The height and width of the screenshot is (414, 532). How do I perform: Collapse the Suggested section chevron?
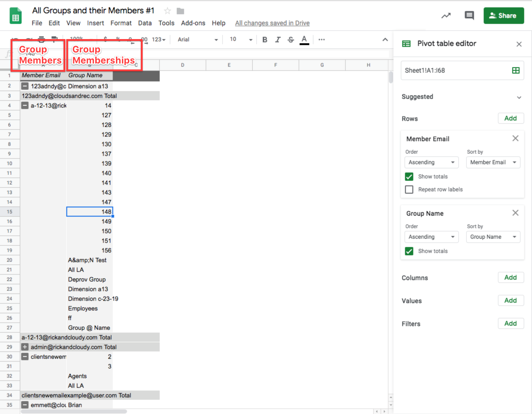click(520, 97)
